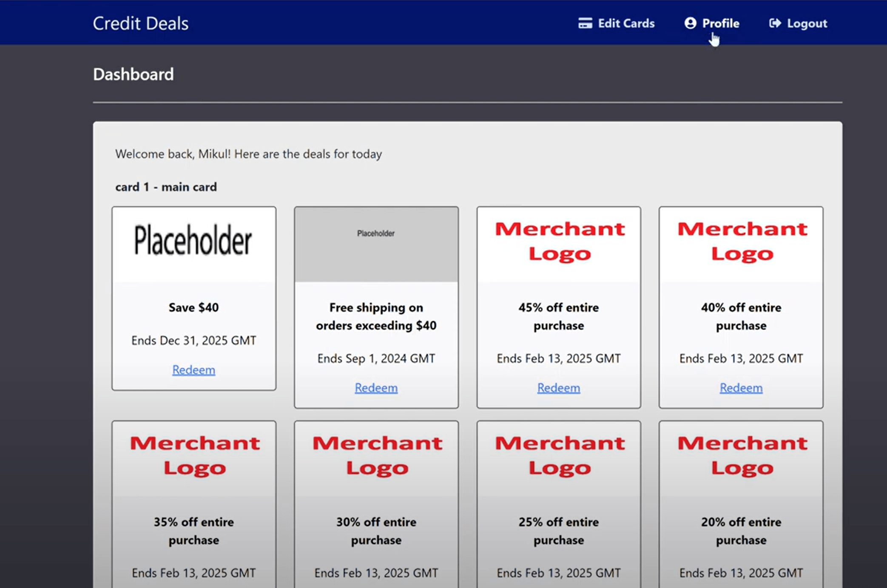The width and height of the screenshot is (887, 588).
Task: Go to Credit Deals home title
Action: [x=140, y=23]
